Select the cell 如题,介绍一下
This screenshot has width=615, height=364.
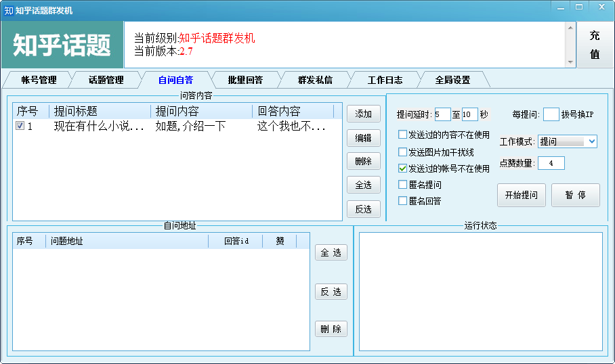click(190, 126)
